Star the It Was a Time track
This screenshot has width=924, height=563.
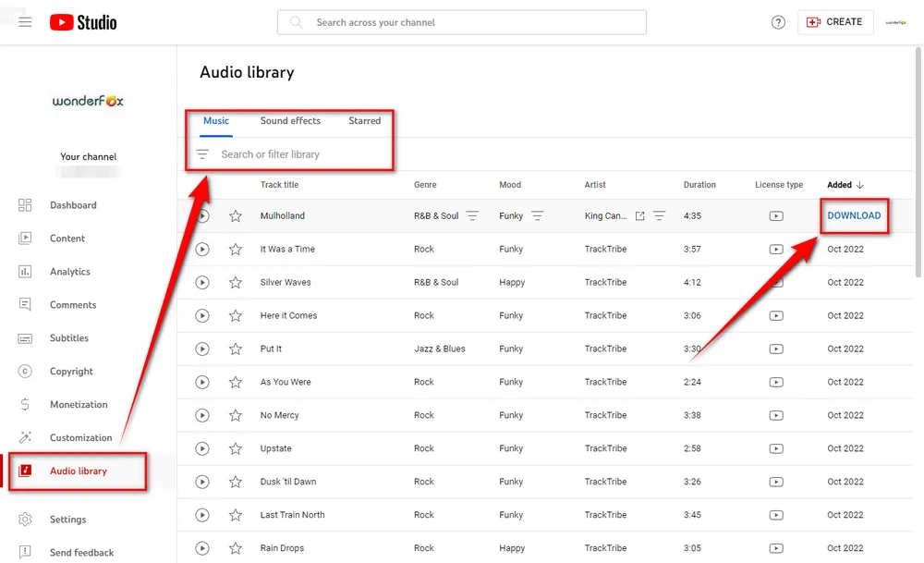click(236, 250)
